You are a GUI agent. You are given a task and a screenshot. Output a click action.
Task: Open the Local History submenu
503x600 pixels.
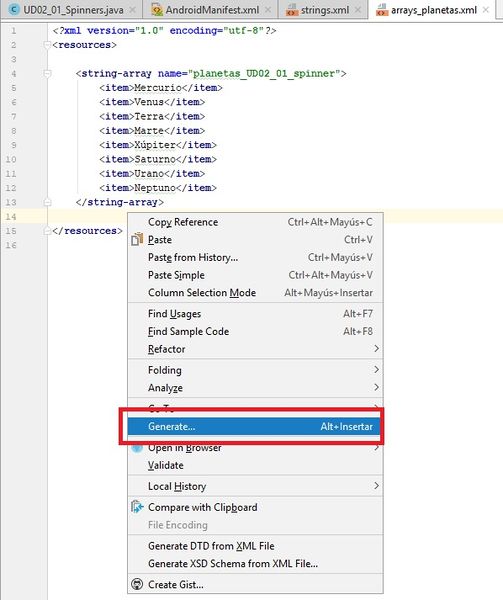pyautogui.click(x=255, y=486)
